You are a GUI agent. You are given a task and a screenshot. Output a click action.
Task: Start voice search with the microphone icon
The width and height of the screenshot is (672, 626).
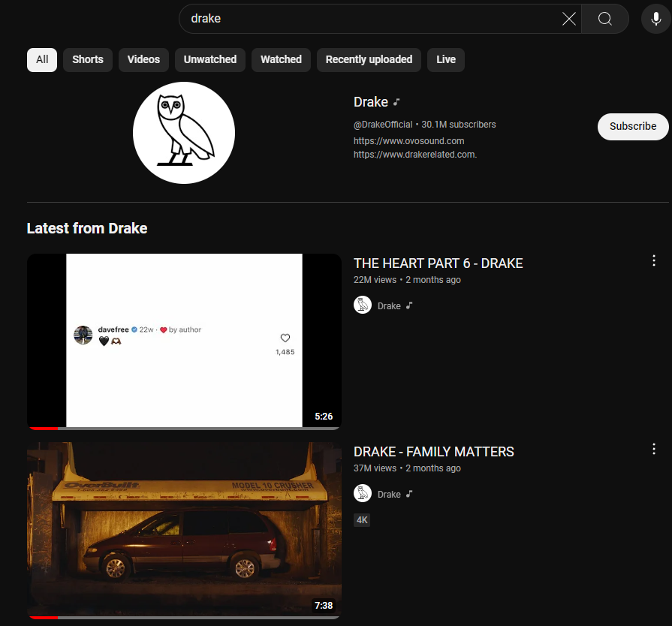click(x=655, y=19)
